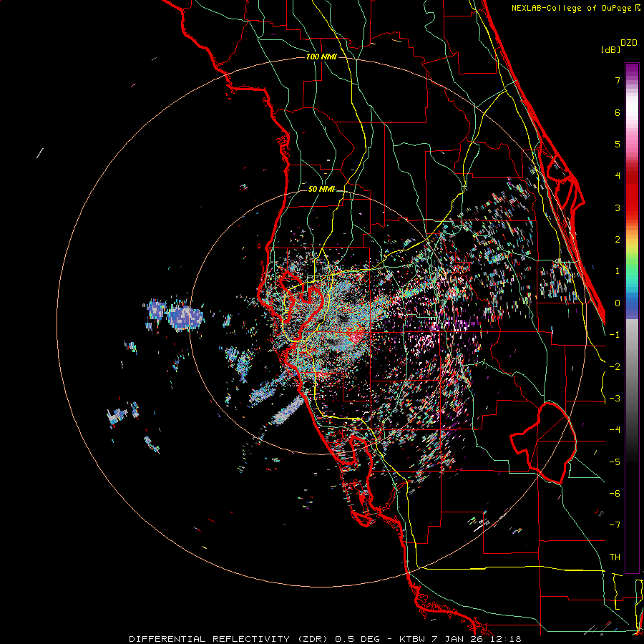This screenshot has height=644, width=644.
Task: Click the 50 NMI range ring label
Action: pos(321,190)
